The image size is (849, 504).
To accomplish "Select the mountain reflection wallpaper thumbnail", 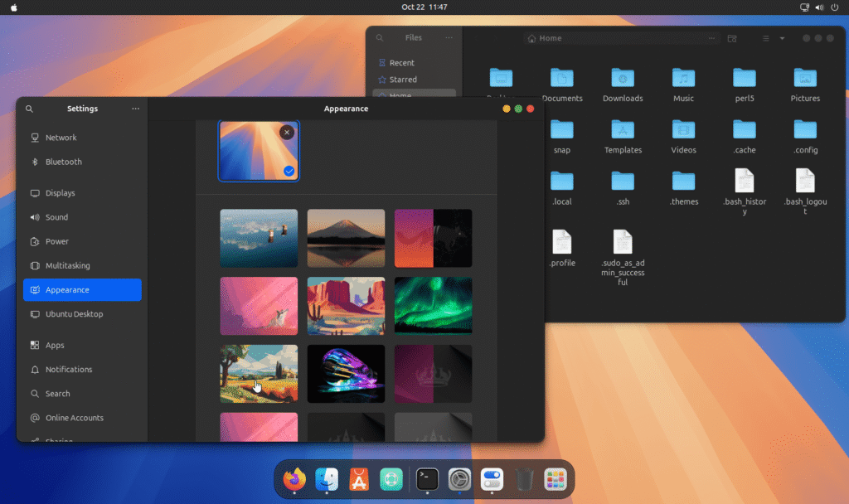I will pyautogui.click(x=346, y=238).
